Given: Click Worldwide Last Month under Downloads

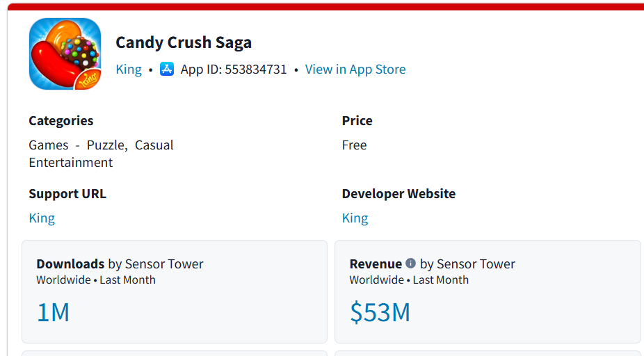Looking at the screenshot, I should point(96,280).
